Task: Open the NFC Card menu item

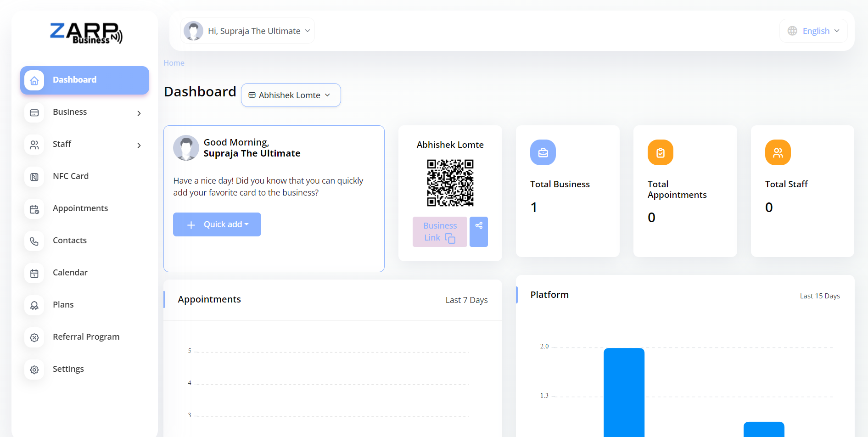Action: tap(84, 177)
